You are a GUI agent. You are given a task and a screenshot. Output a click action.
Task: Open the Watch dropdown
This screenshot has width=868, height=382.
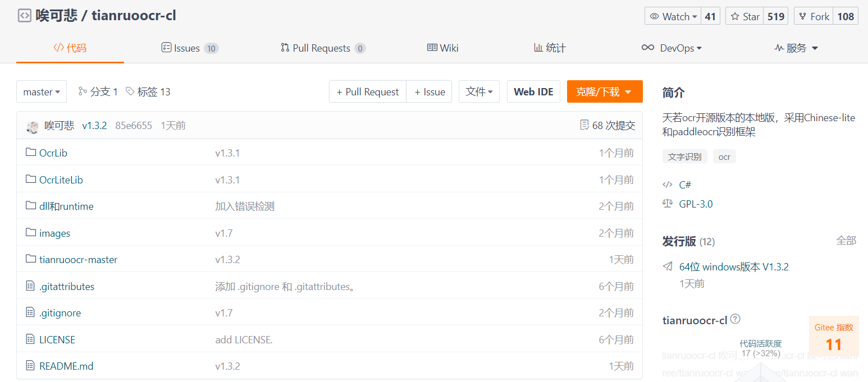pyautogui.click(x=674, y=16)
